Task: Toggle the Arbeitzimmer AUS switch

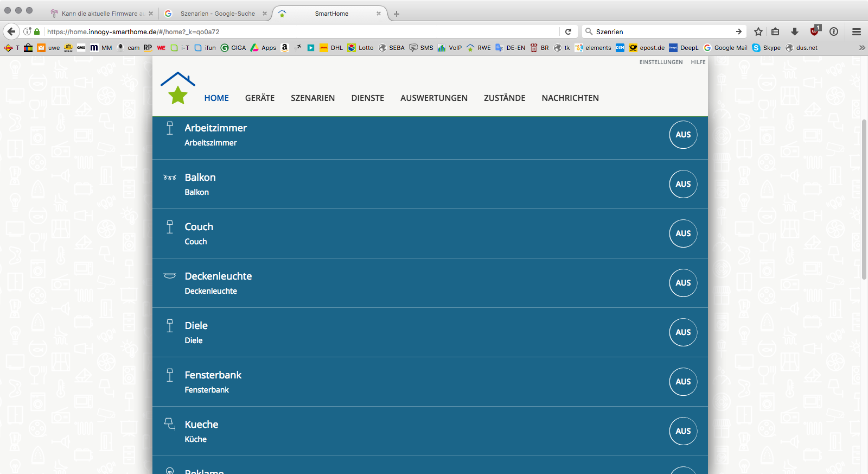Action: [x=683, y=135]
